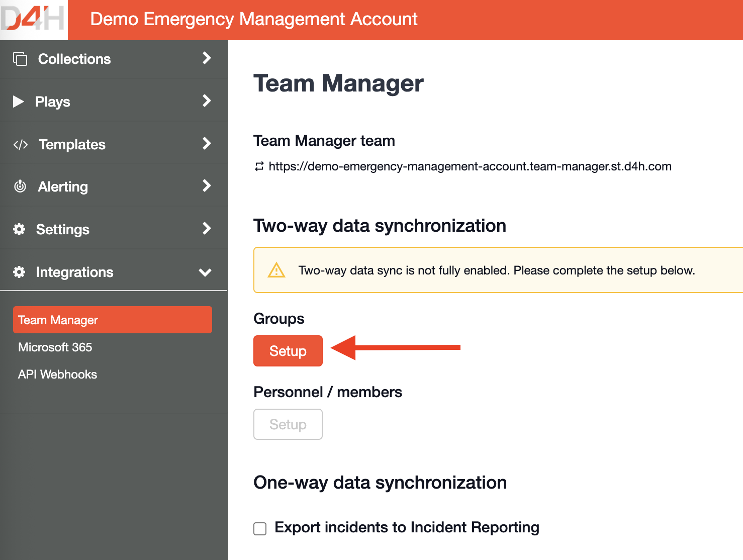The width and height of the screenshot is (743, 560).
Task: Click the One-way data synchronization heading
Action: [380, 483]
